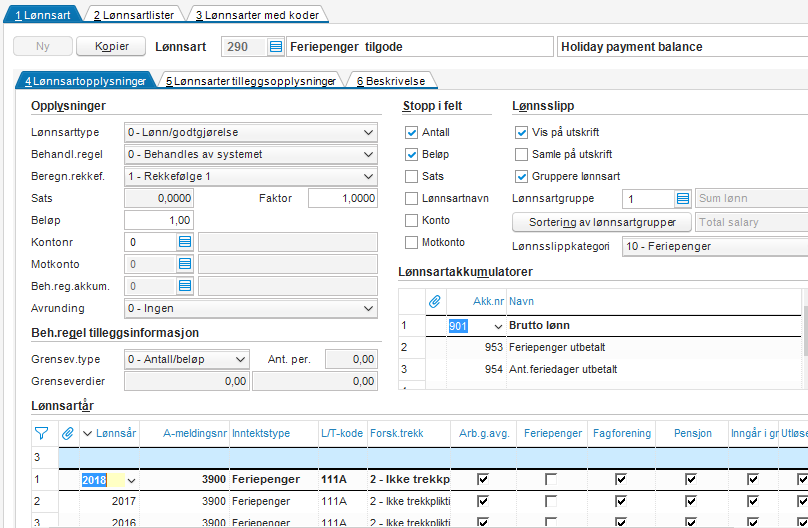
Task: Open the Lønnsslippkategori dropdown
Action: tap(715, 246)
